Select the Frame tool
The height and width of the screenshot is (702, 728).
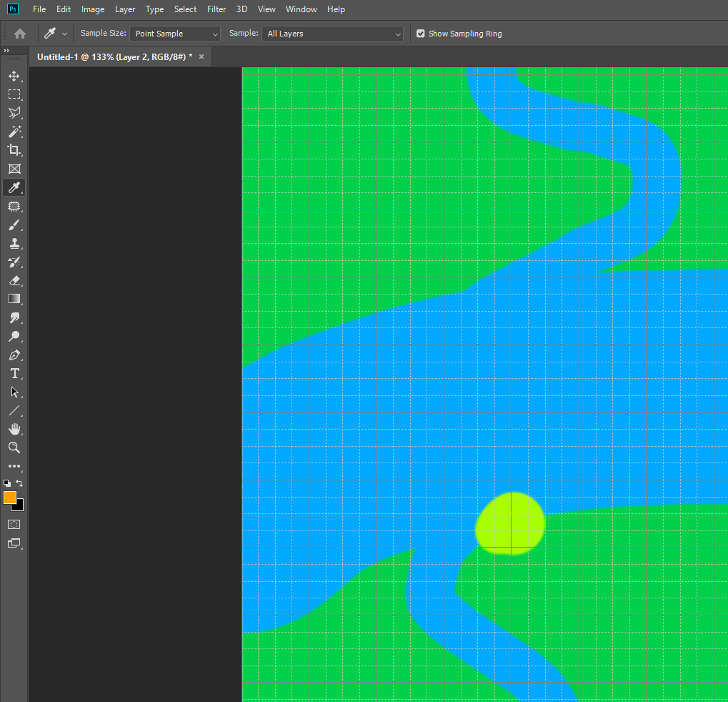[x=14, y=169]
